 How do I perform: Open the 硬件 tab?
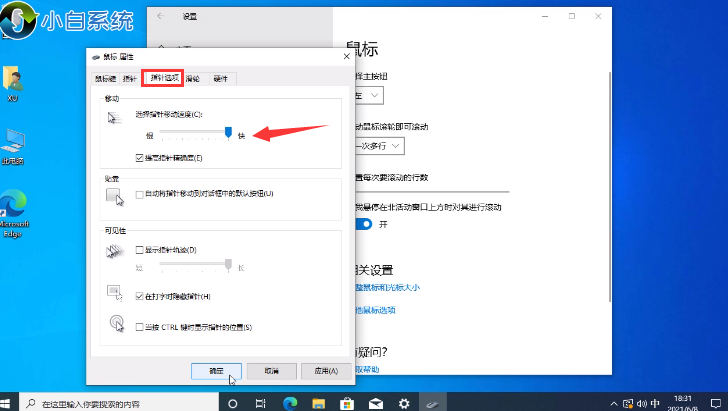coord(220,77)
